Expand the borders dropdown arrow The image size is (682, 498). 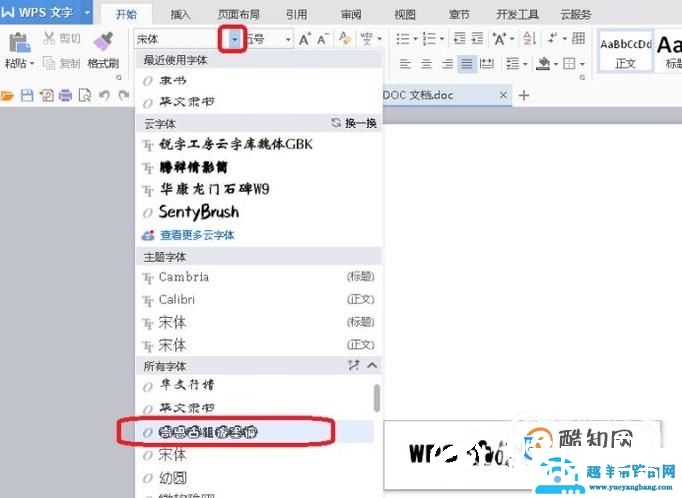pos(582,64)
